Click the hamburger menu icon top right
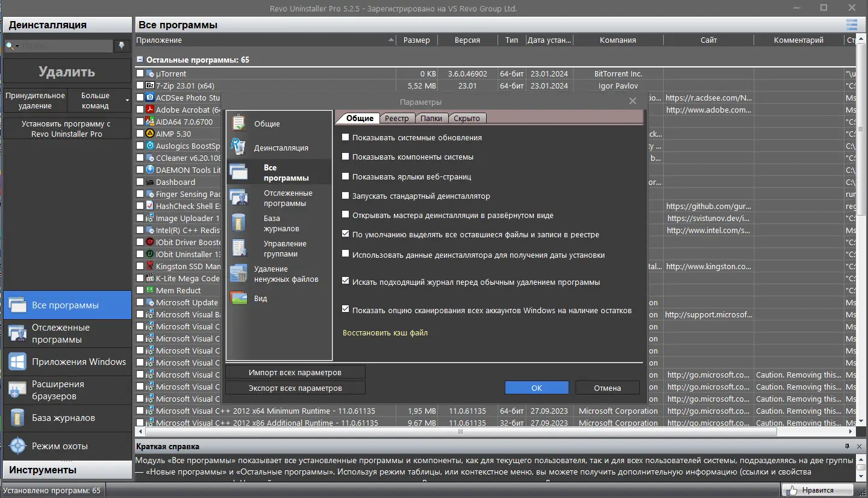Viewport: 868px width, 498px height. point(851,25)
